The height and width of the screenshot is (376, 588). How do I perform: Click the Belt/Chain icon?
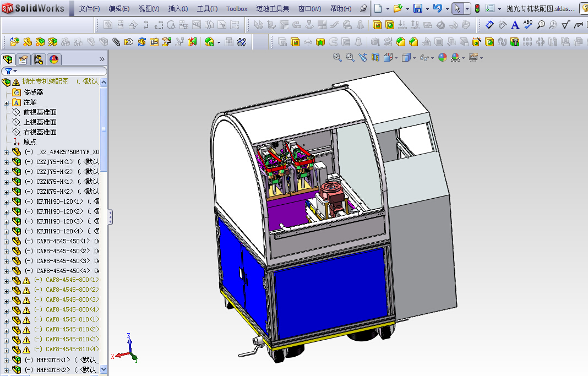242,42
